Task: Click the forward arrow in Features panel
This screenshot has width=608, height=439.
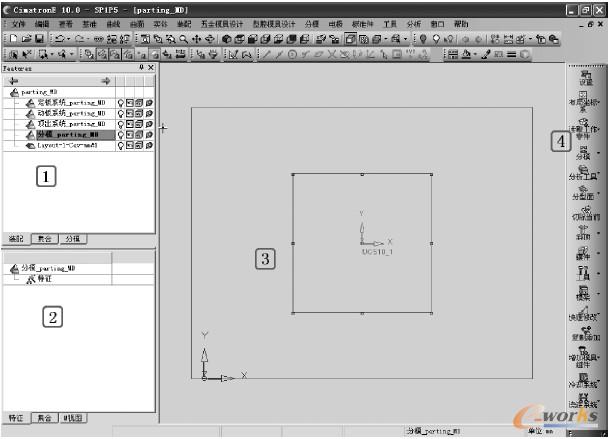Action: coord(105,81)
